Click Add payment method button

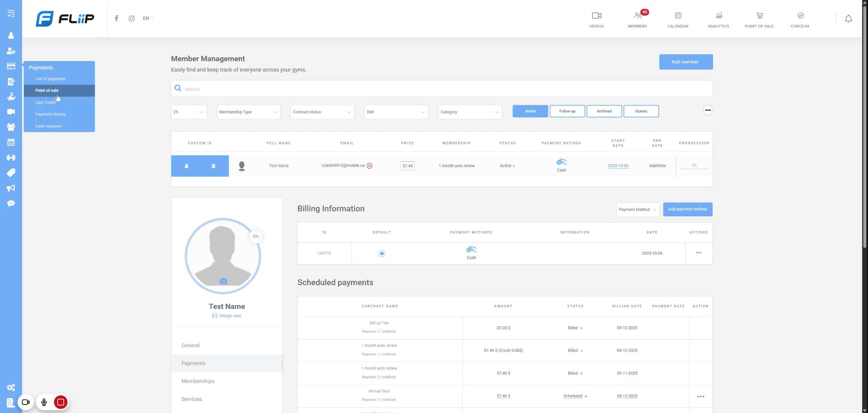coord(688,209)
